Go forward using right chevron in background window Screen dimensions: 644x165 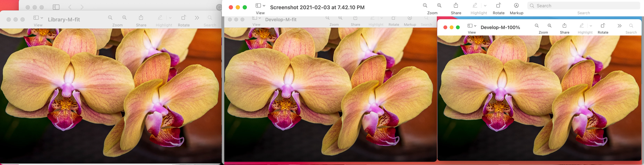pyautogui.click(x=82, y=7)
